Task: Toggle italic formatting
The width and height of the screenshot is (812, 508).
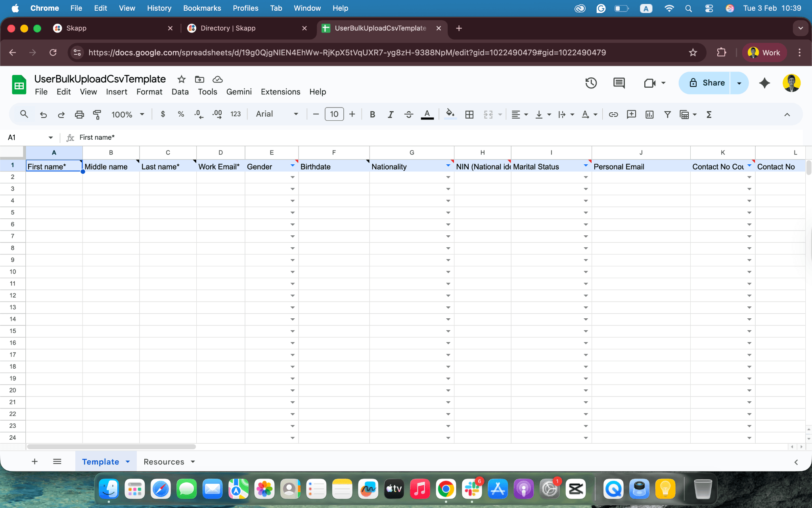Action: pyautogui.click(x=390, y=114)
